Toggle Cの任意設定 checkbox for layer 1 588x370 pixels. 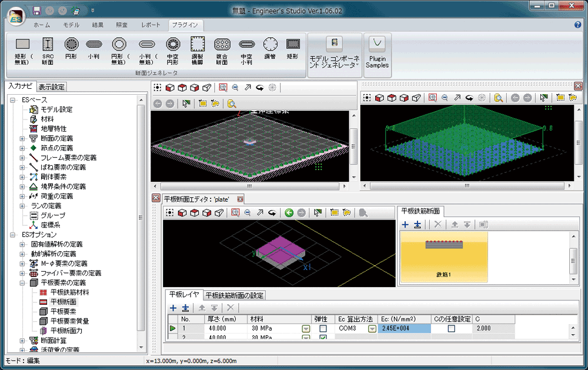452,328
